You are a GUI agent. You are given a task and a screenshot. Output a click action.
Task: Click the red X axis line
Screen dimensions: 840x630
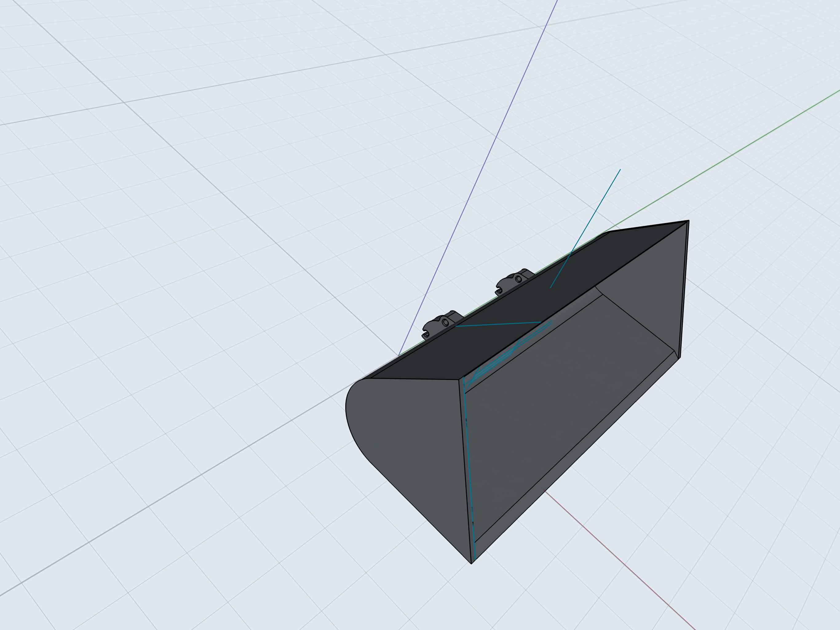pyautogui.click(x=620, y=560)
